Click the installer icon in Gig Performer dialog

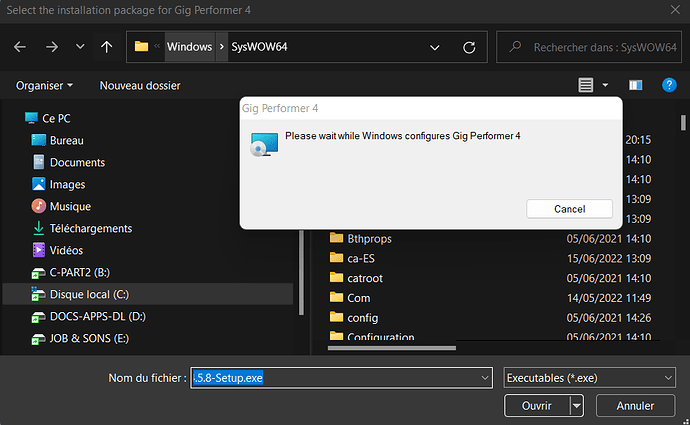click(x=264, y=144)
